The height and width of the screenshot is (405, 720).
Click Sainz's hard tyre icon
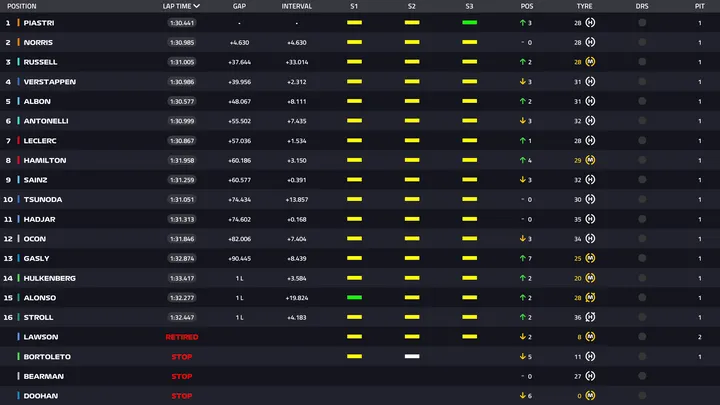[590, 180]
